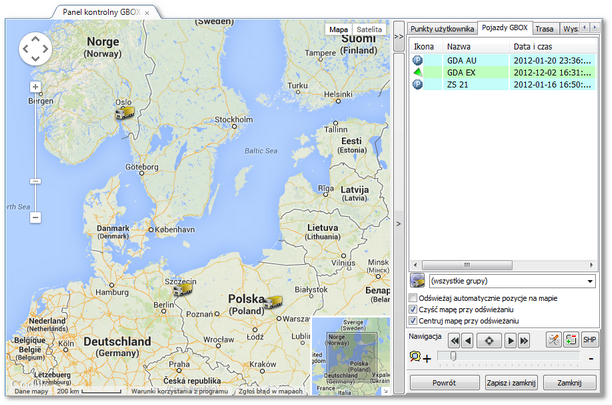
Task: Click the center map navigation button
Action: [489, 341]
